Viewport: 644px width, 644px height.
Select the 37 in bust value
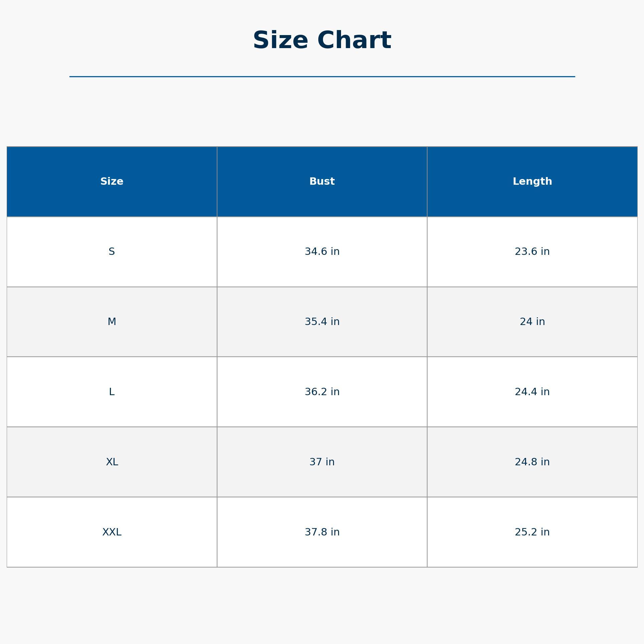point(322,462)
